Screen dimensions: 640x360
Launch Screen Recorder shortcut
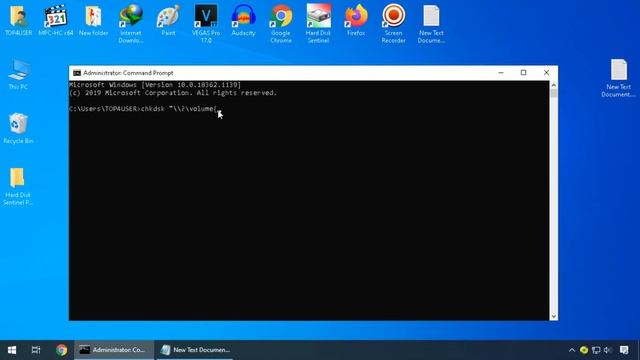(393, 24)
